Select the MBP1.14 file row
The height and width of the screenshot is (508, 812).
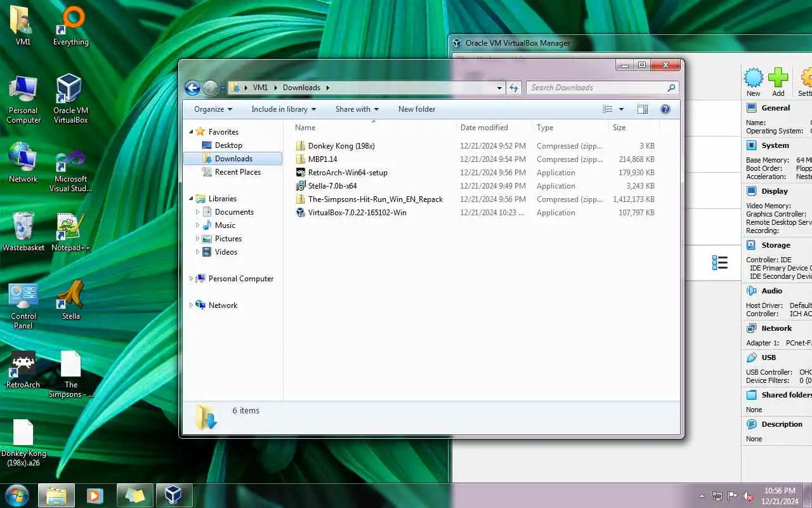(x=476, y=159)
